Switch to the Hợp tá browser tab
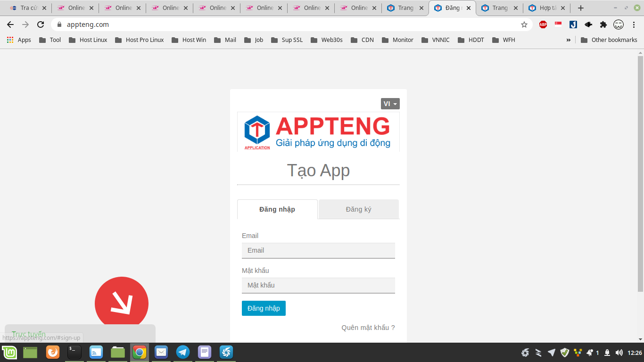The height and width of the screenshot is (362, 644). click(x=546, y=8)
